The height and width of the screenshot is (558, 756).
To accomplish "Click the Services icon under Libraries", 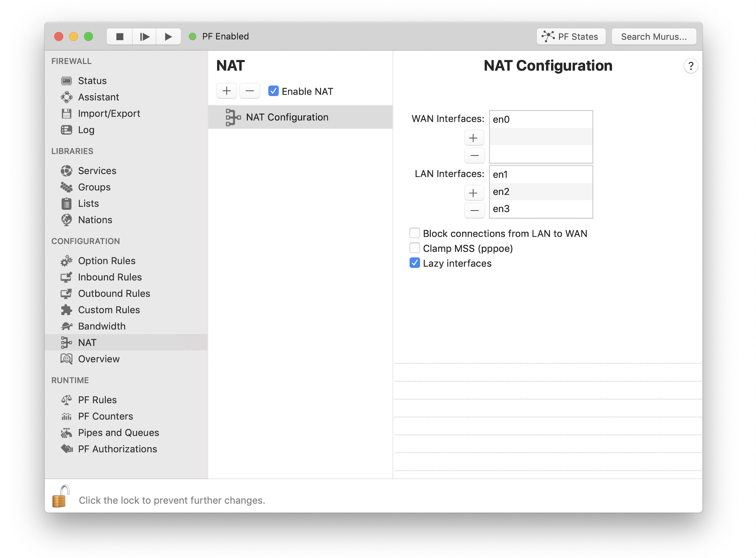I will [x=67, y=171].
